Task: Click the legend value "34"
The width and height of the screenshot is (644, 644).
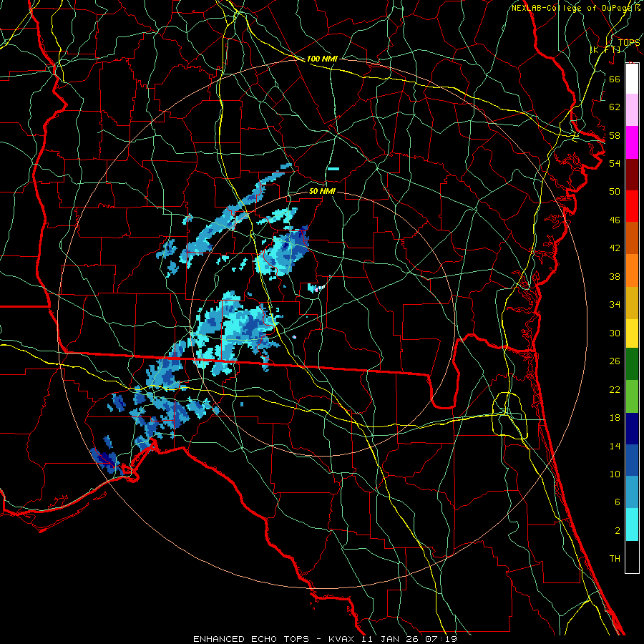Action: (x=615, y=305)
